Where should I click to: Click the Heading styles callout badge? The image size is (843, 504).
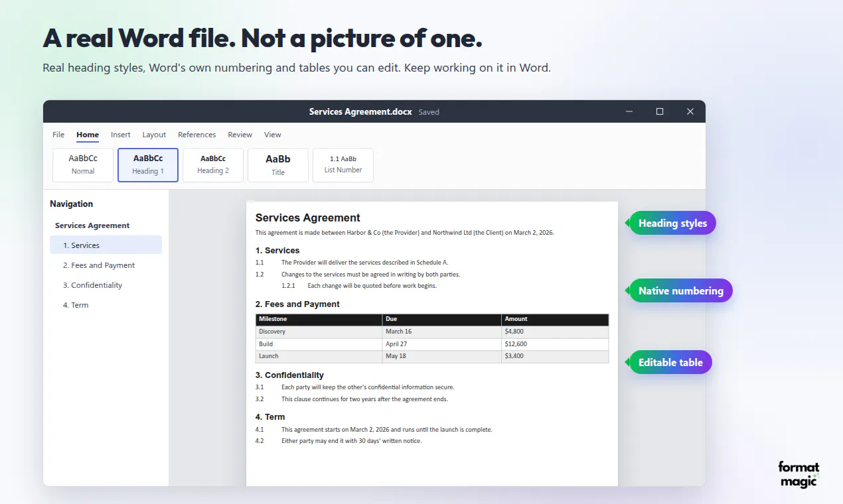pos(672,223)
